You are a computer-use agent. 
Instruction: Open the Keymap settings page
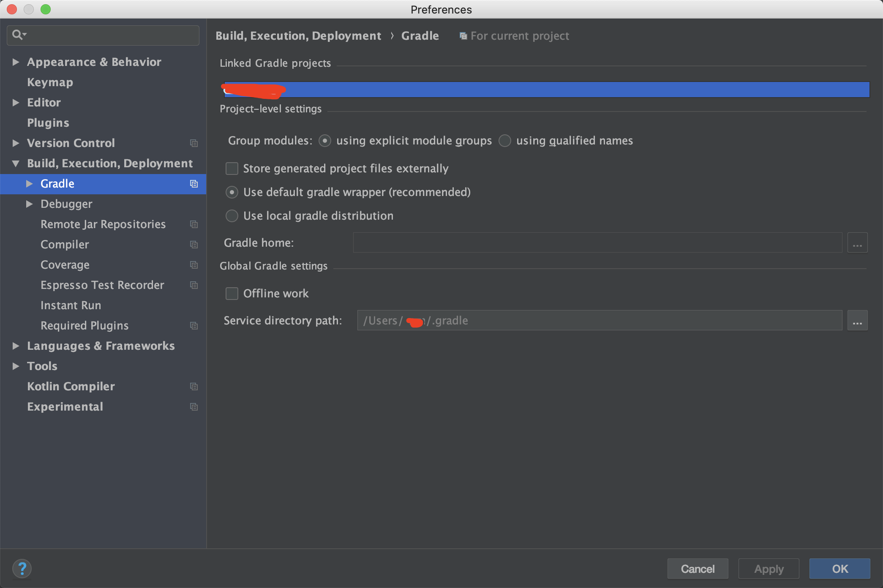(50, 82)
